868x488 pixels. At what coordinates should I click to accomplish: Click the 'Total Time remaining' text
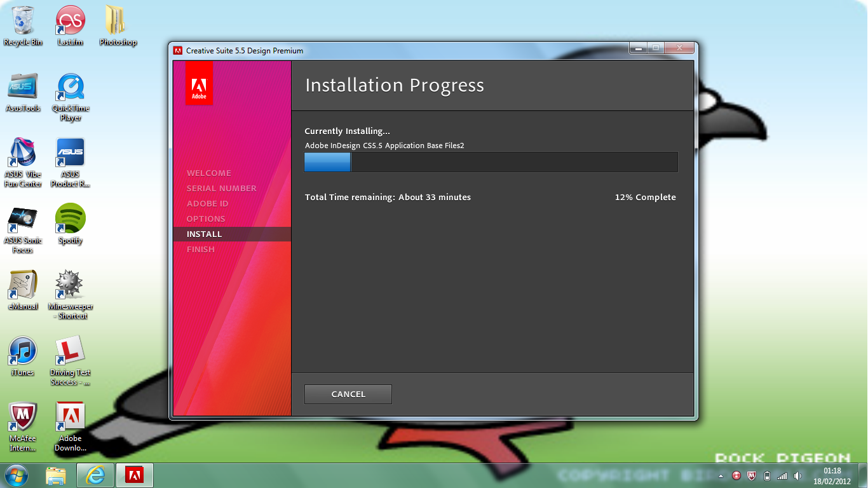click(x=388, y=197)
